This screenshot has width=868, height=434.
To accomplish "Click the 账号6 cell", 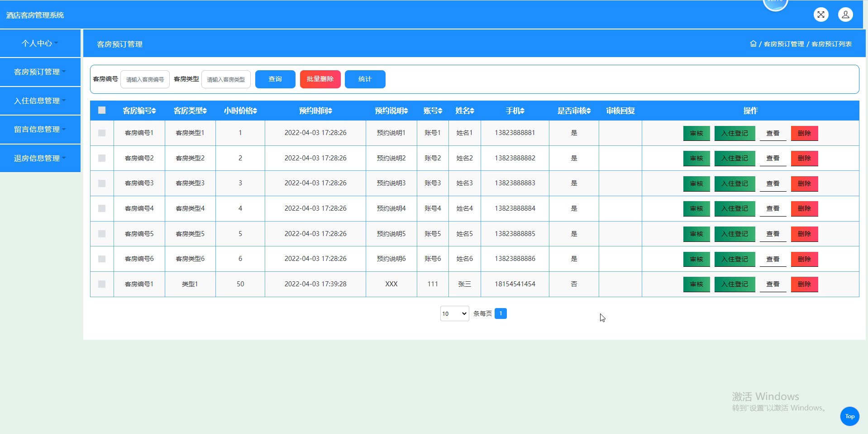I will (x=433, y=259).
